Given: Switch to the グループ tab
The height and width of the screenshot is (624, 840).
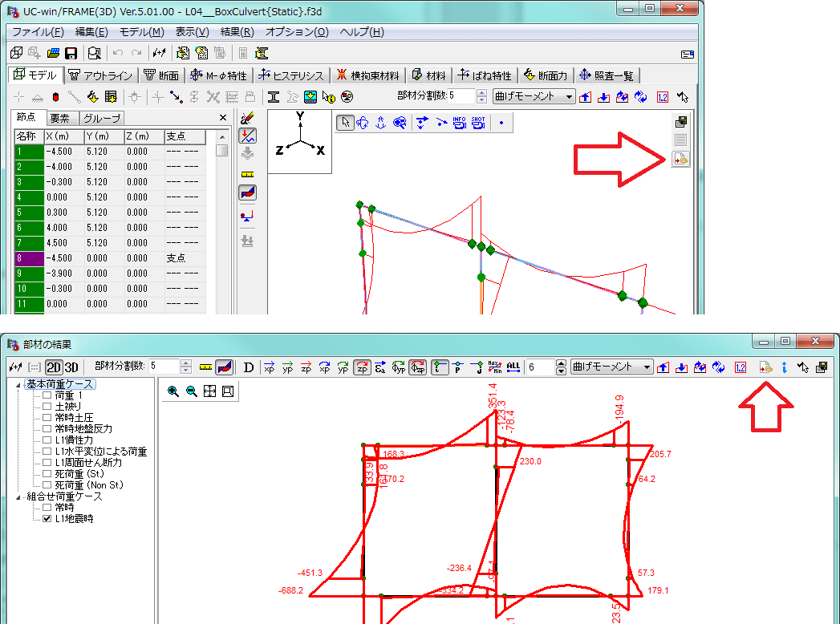Looking at the screenshot, I should tap(102, 119).
